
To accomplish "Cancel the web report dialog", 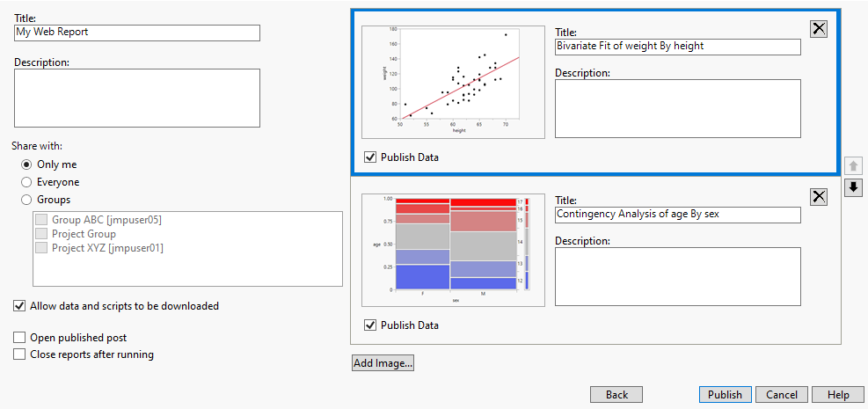I will tap(781, 395).
